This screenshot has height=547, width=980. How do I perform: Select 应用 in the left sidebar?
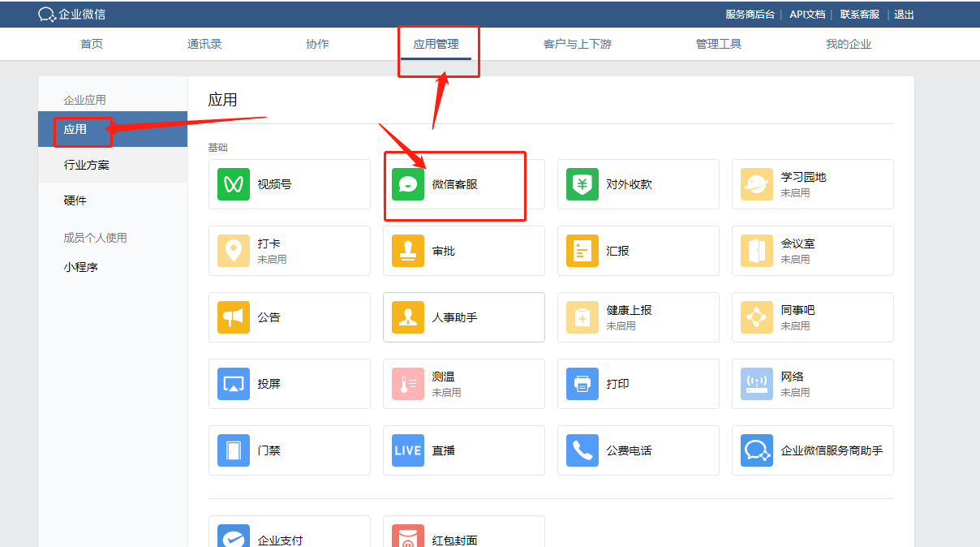[x=113, y=129]
